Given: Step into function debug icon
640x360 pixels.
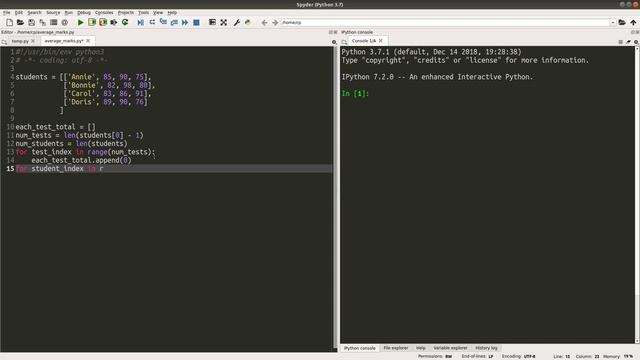Looking at the screenshot, I should point(163,22).
